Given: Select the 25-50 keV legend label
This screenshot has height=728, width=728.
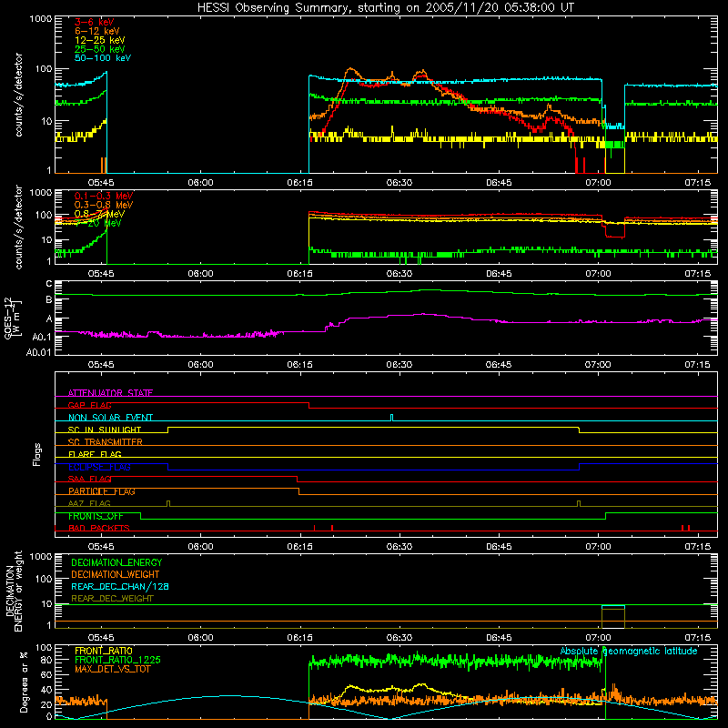Looking at the screenshot, I should tap(100, 49).
